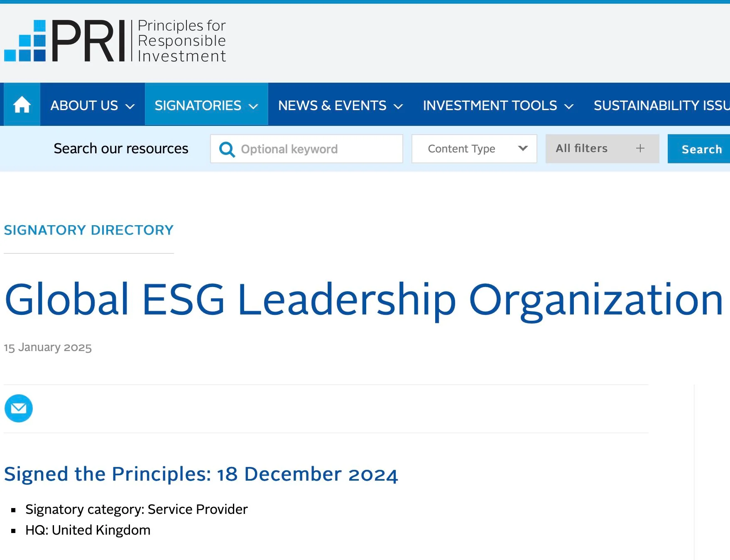Viewport: 730px width, 560px height.
Task: Open the News & Events menu
Action: 332,106
